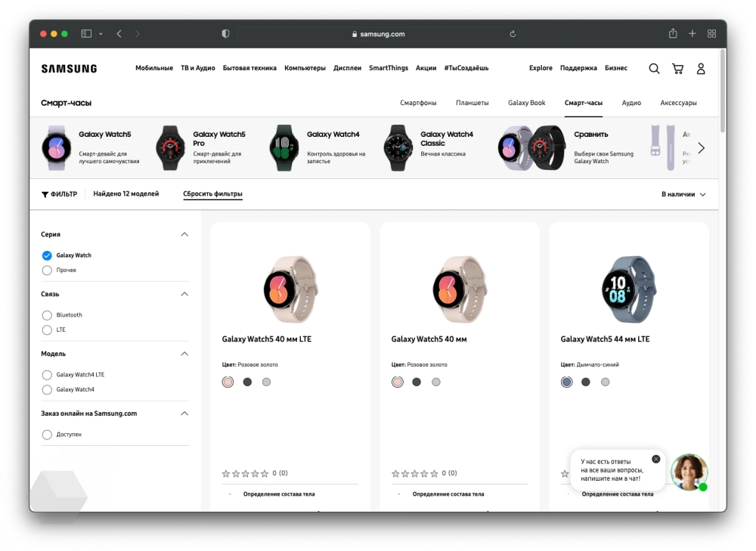Toggle the Safari sidebar icon
Image resolution: width=756 pixels, height=551 pixels.
pos(86,34)
